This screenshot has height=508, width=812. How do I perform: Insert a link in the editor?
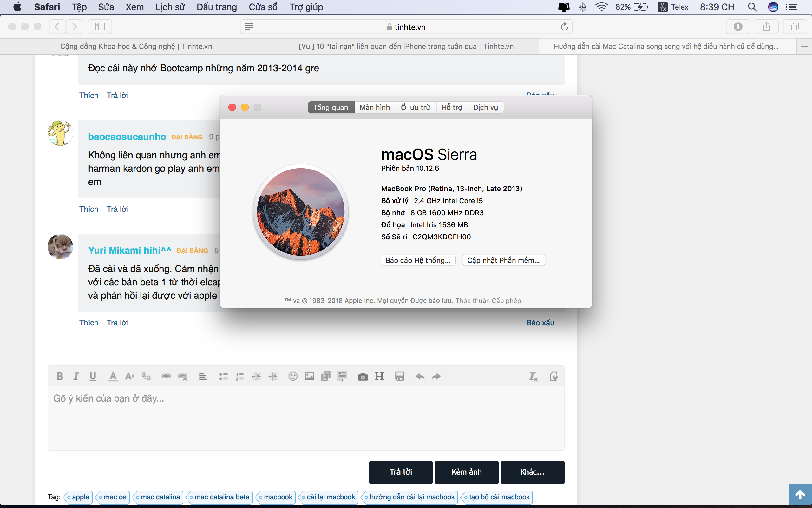tap(166, 376)
